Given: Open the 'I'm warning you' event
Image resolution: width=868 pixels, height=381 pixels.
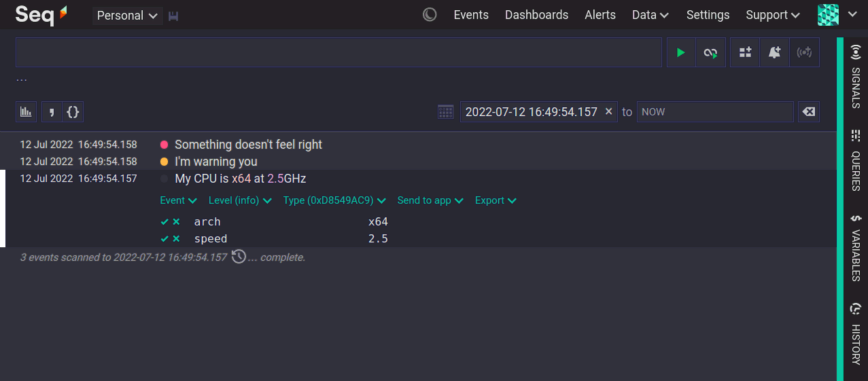Looking at the screenshot, I should tap(216, 162).
